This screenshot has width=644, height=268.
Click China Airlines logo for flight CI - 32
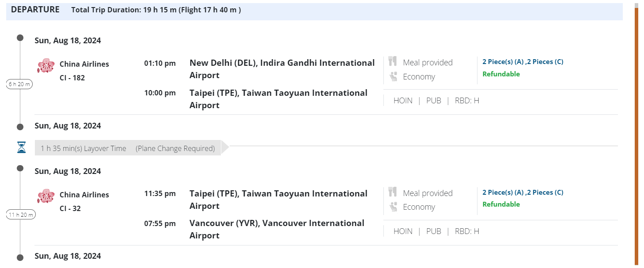pyautogui.click(x=46, y=196)
